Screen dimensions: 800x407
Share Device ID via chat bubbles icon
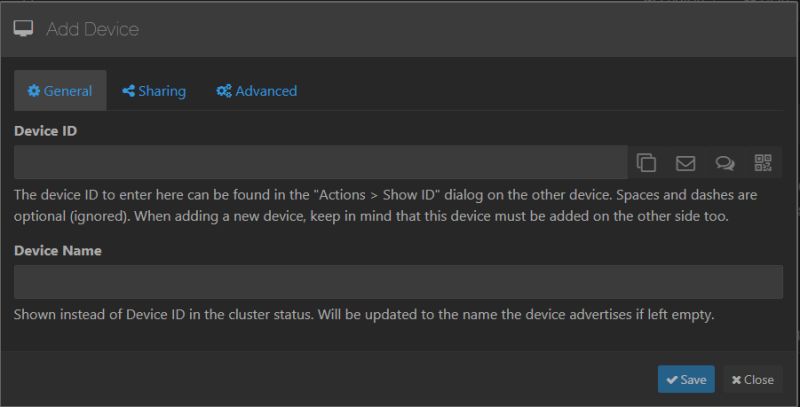[x=724, y=163]
